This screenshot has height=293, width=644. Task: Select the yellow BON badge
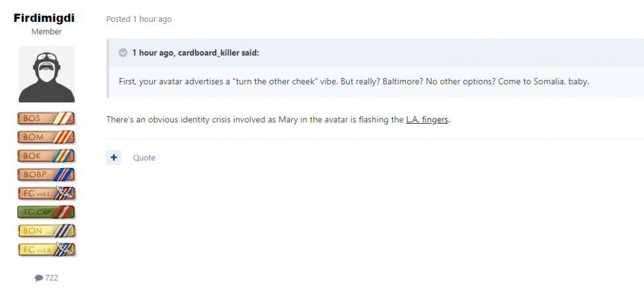[46, 231]
